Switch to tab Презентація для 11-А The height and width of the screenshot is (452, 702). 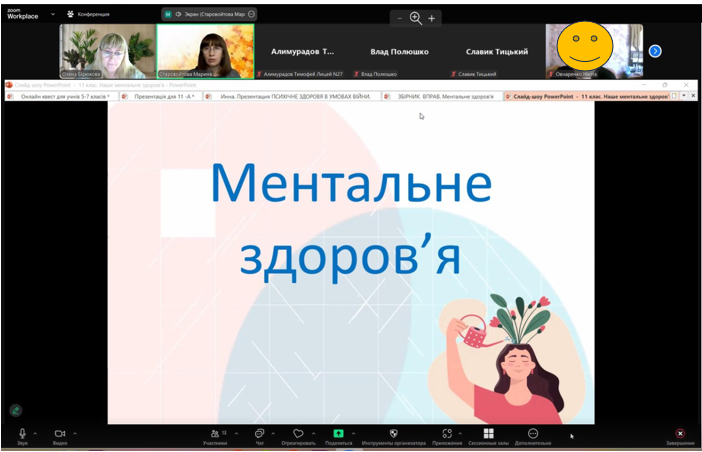point(161,96)
